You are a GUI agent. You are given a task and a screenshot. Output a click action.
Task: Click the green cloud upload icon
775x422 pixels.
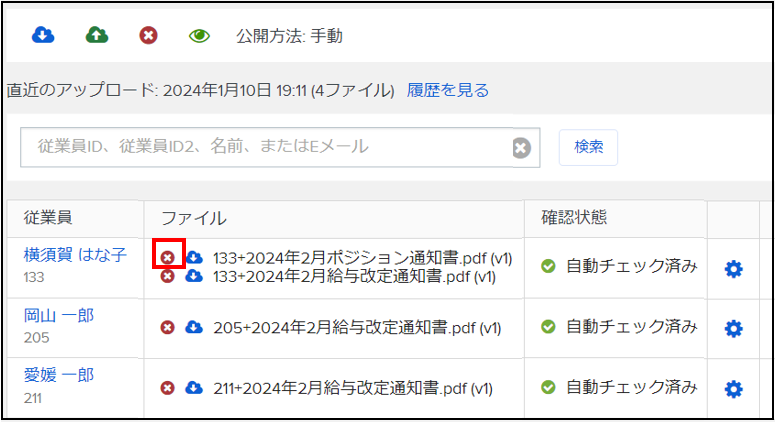pos(97,35)
